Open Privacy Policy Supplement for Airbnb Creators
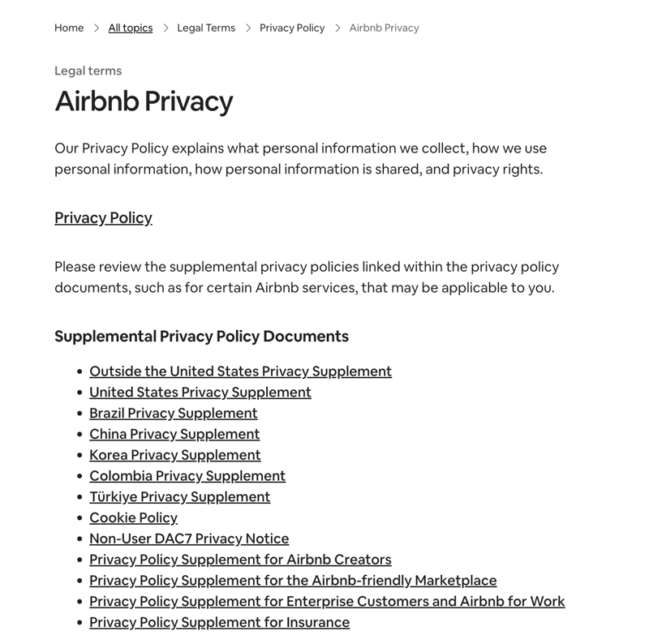 (x=240, y=560)
